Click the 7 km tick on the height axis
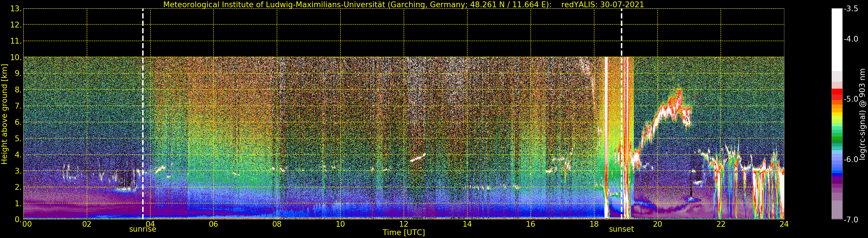The height and width of the screenshot is (238, 868). point(18,106)
